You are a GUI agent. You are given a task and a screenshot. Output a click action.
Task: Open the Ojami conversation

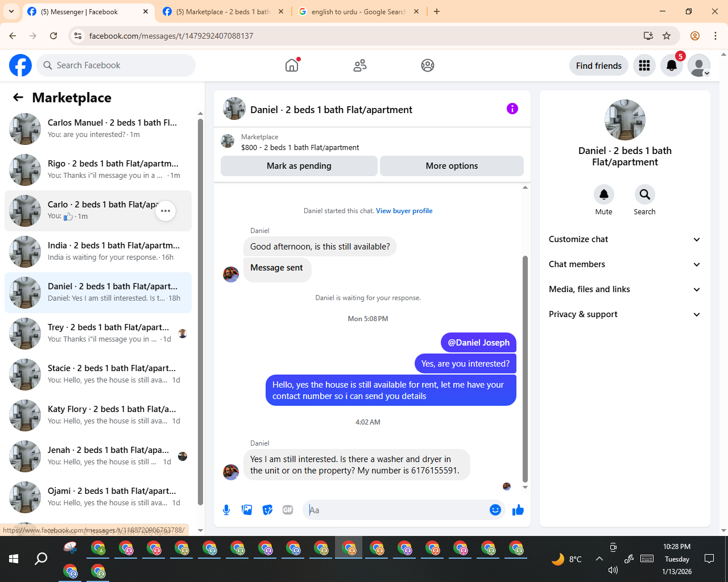(98, 497)
